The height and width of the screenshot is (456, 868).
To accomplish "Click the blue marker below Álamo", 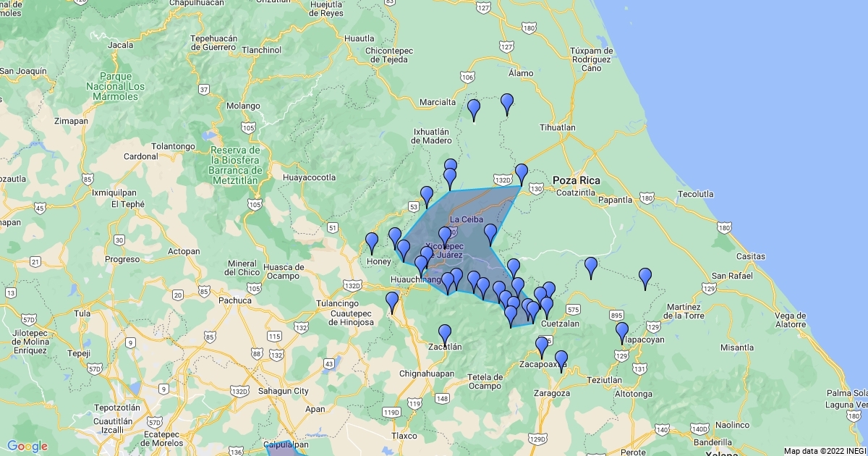I will [507, 104].
